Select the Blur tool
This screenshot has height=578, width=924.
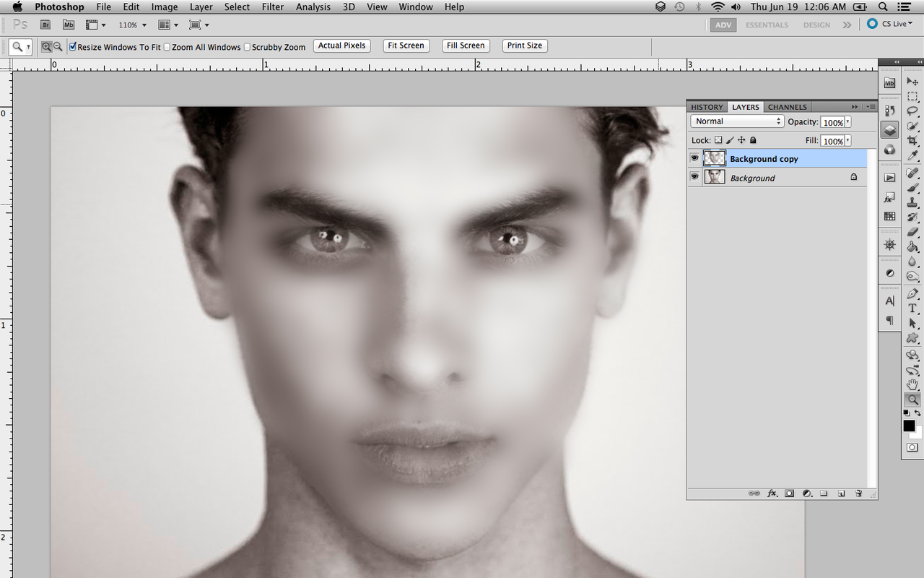[x=912, y=260]
